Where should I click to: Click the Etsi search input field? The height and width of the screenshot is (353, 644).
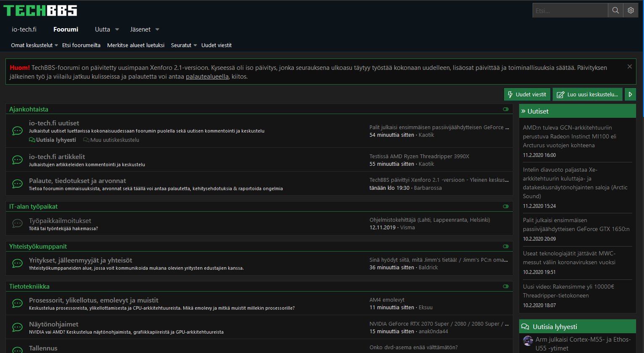point(570,11)
